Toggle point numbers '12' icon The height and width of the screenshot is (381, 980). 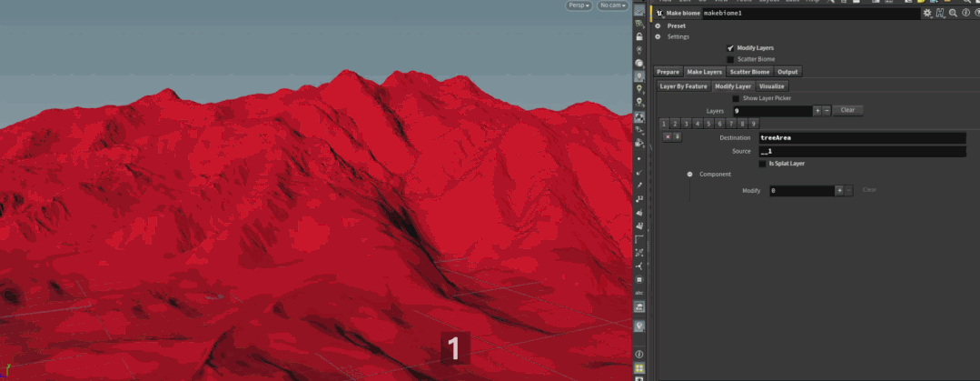[x=638, y=199]
